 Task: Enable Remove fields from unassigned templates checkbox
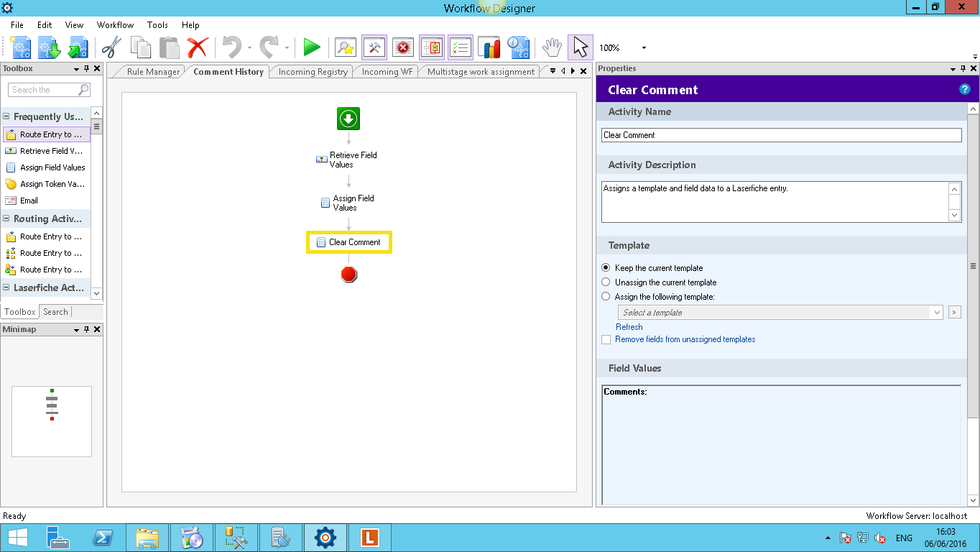[606, 339]
